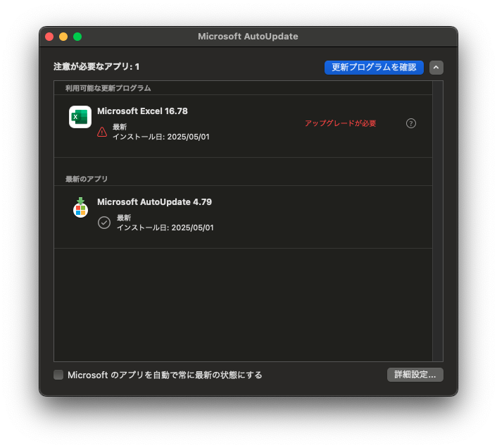The height and width of the screenshot is (448, 497).
Task: Select the Microsoft AutoUpdate 4.79 title
Action: tap(154, 202)
